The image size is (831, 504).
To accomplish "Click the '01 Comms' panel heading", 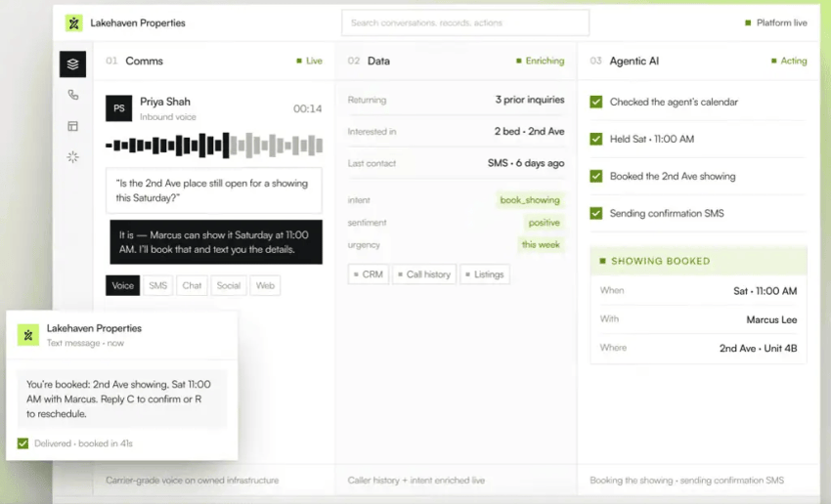I will coord(134,61).
